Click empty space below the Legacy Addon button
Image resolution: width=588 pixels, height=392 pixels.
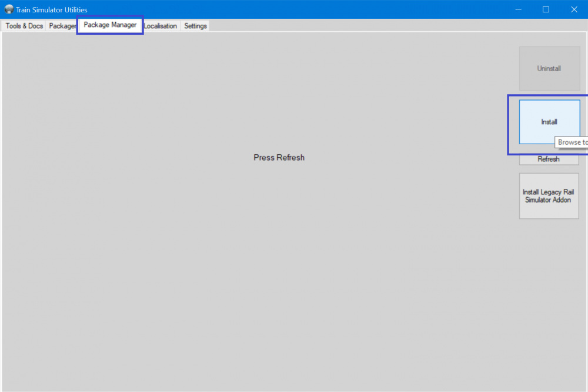click(549, 294)
